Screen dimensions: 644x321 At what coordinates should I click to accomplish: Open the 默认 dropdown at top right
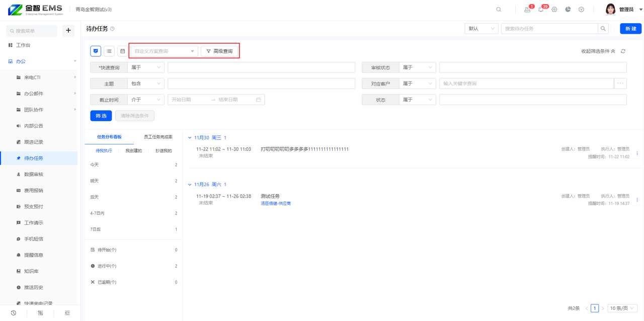tap(481, 29)
